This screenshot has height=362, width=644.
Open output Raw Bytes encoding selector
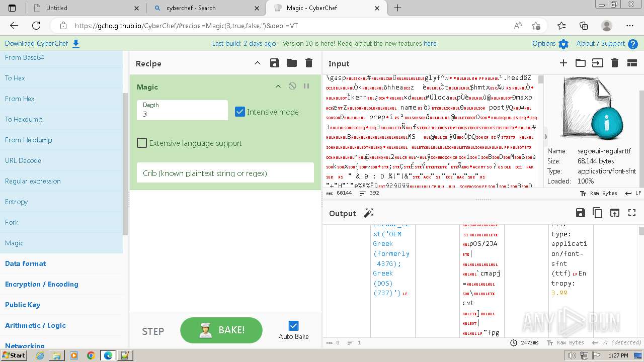coord(566,342)
